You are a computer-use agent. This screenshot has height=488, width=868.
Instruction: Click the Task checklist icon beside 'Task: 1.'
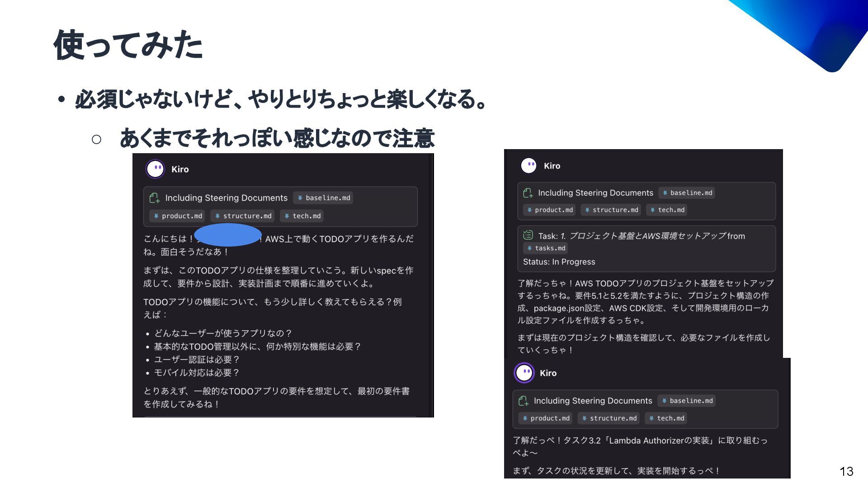pyautogui.click(x=528, y=235)
